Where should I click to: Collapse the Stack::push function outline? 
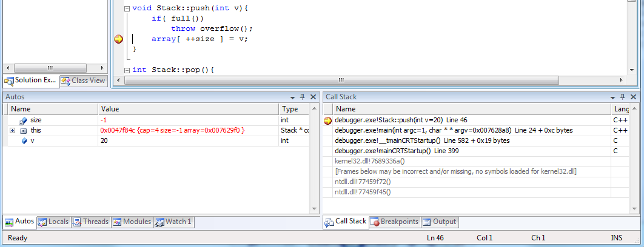click(x=126, y=9)
